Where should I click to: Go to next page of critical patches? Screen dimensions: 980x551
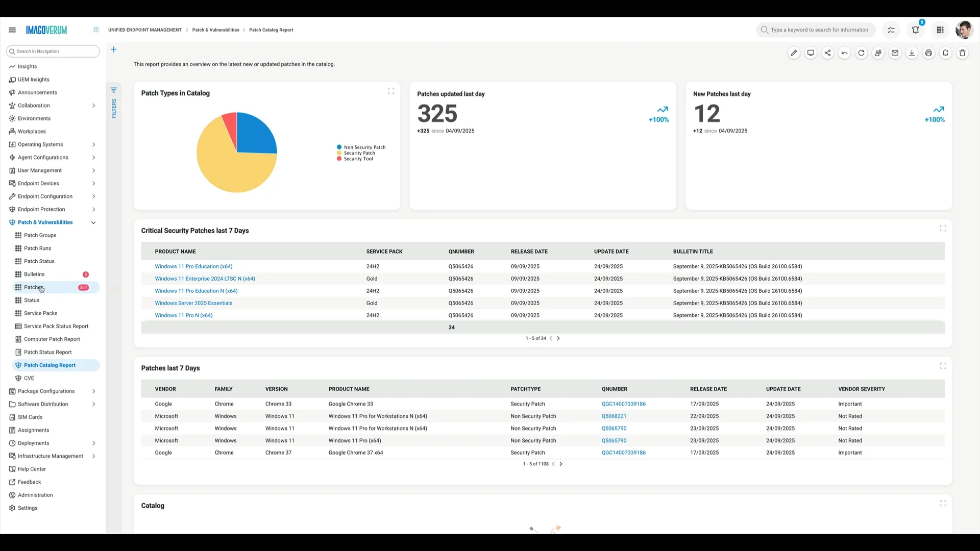[x=558, y=339]
